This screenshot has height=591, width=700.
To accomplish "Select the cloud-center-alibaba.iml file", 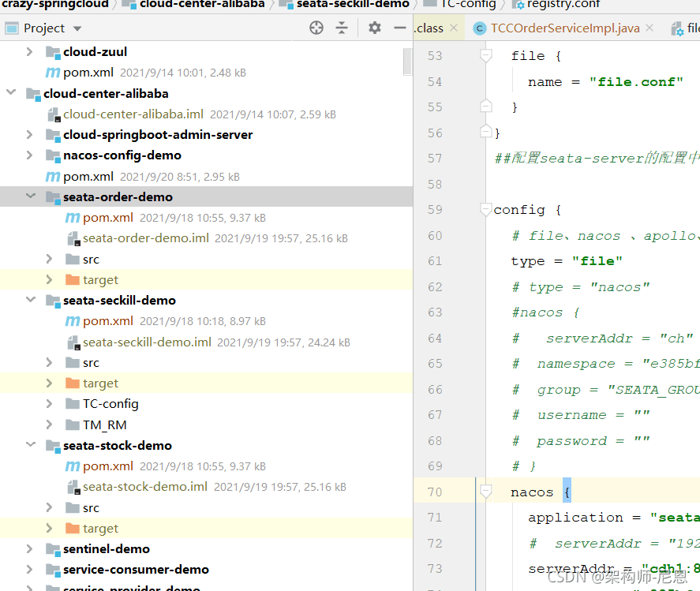I will coord(133,114).
